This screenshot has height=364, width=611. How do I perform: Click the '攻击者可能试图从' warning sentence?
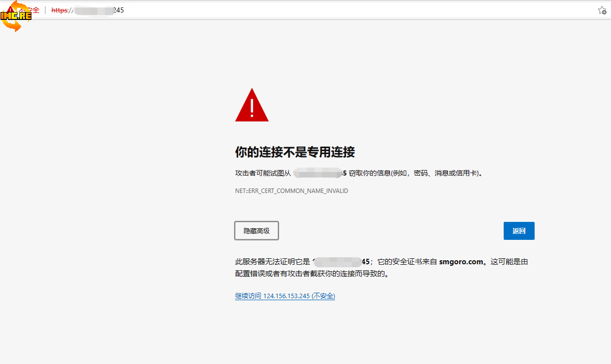tap(263, 174)
